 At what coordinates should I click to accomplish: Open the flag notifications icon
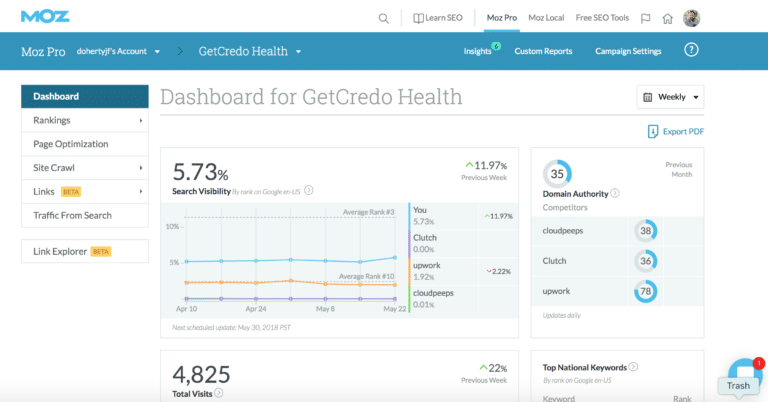click(646, 19)
